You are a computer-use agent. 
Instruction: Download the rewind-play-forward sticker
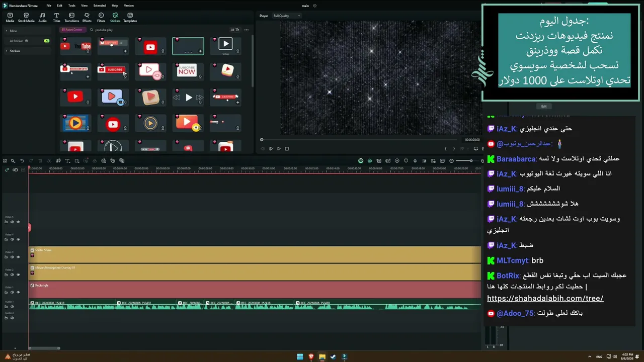(x=200, y=103)
